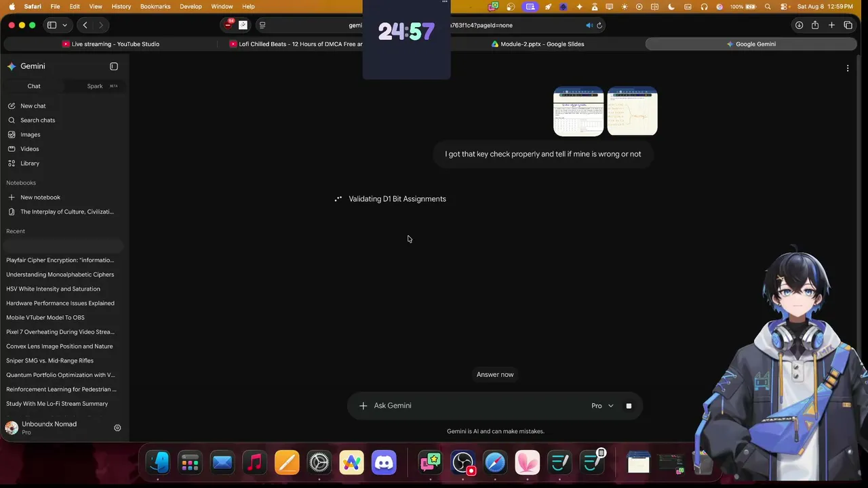Start a New chat in Gemini
The height and width of the screenshot is (488, 868).
pyautogui.click(x=33, y=106)
